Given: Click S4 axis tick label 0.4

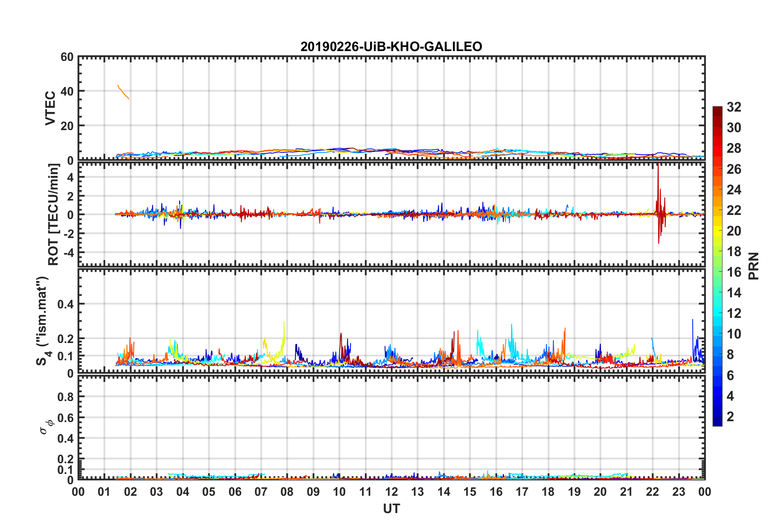Looking at the screenshot, I should (65, 304).
